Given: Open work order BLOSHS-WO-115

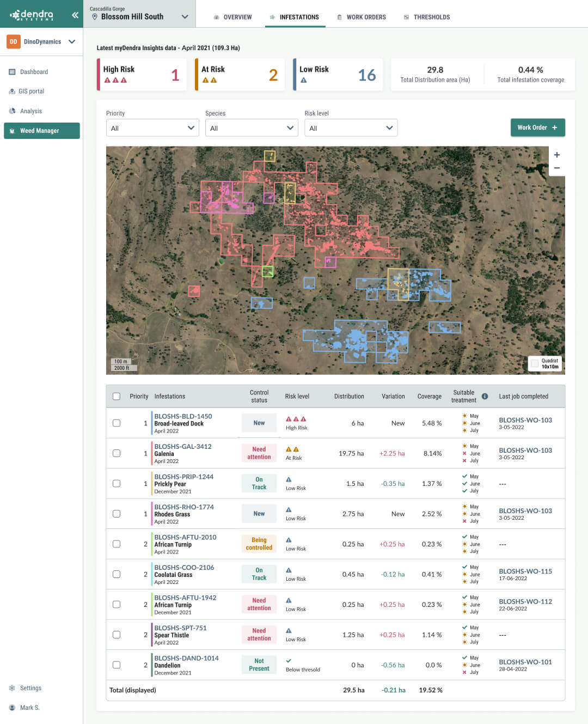Looking at the screenshot, I should pyautogui.click(x=525, y=571).
